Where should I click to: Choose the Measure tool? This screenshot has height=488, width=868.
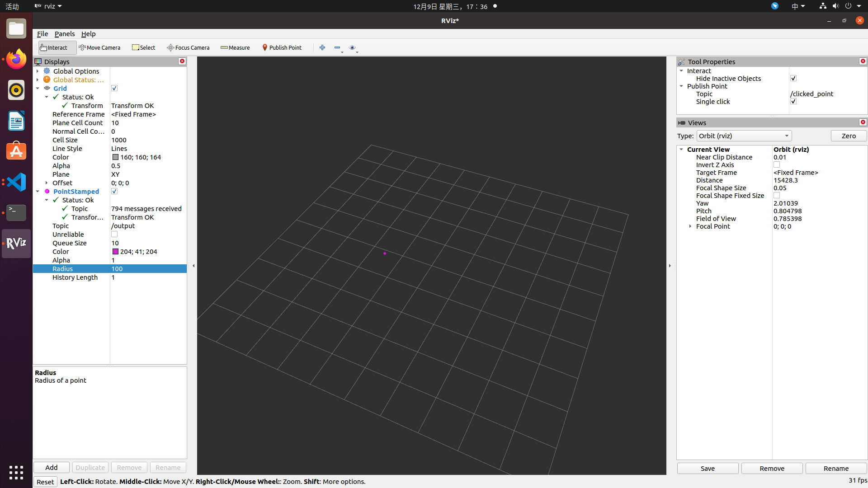pos(235,47)
